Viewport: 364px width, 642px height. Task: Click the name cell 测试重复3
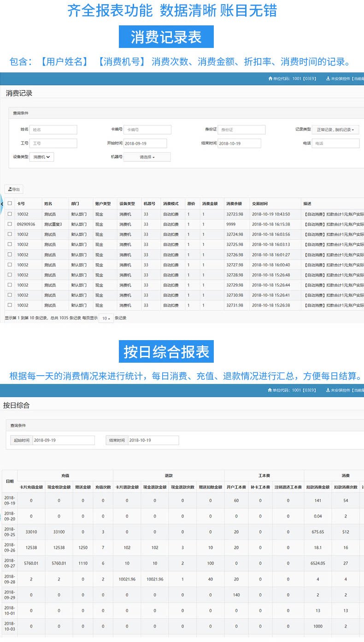click(53, 224)
